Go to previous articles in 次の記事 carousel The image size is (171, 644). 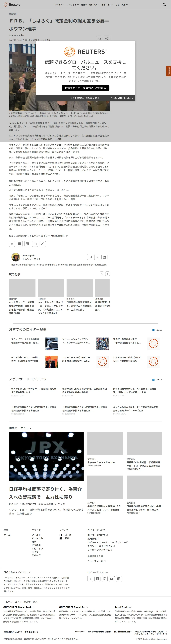(102, 274)
